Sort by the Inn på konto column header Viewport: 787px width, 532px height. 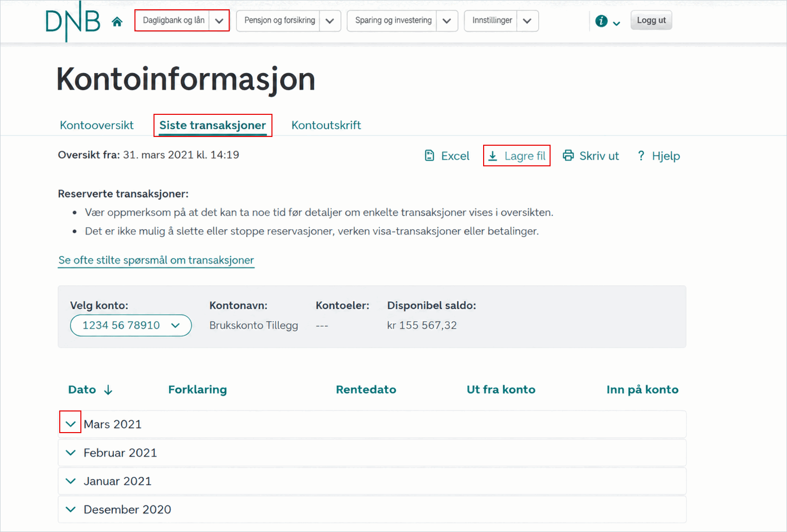coord(642,390)
